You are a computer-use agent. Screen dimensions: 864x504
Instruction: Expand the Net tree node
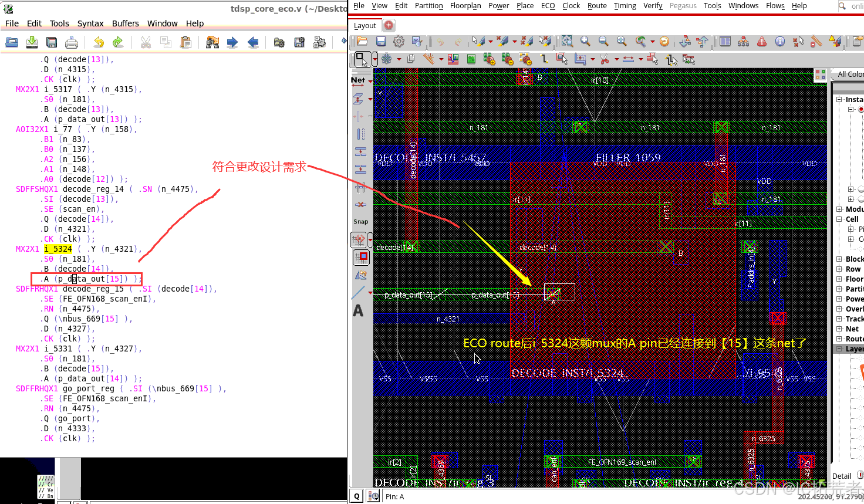pyautogui.click(x=839, y=329)
